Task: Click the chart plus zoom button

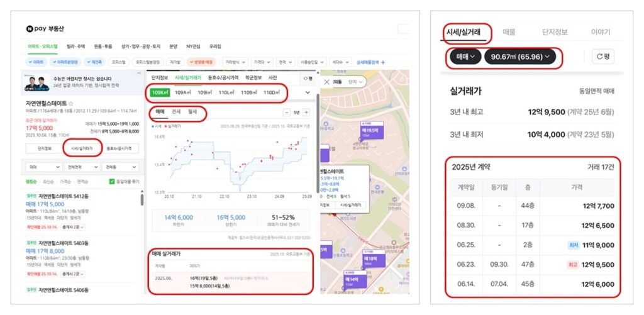Action: coord(306,112)
